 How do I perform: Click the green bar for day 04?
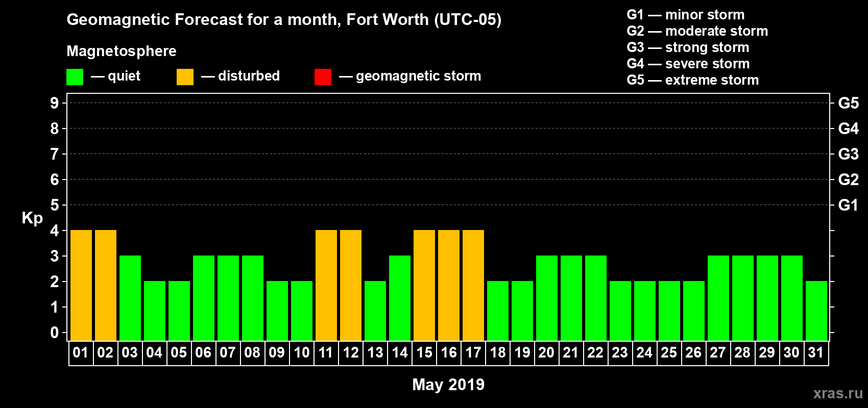point(155,311)
